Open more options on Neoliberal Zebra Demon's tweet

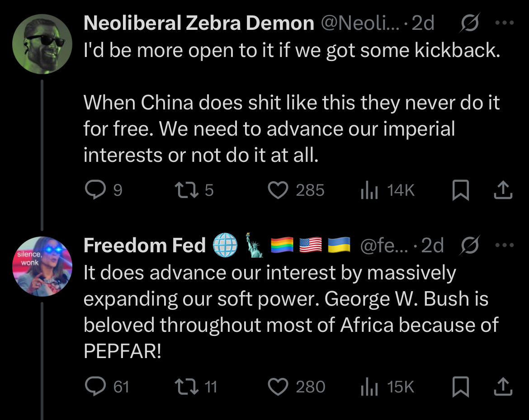point(505,23)
